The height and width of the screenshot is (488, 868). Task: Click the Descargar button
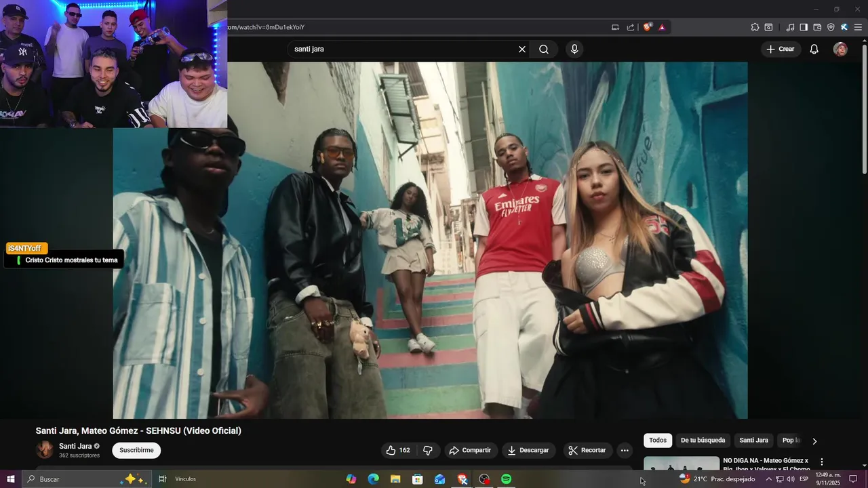[x=528, y=450]
